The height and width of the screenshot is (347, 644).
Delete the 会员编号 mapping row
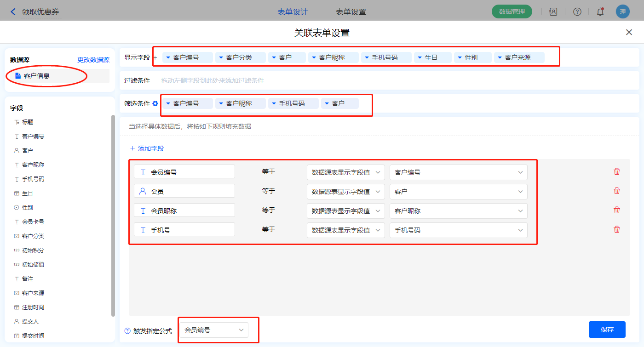(x=617, y=171)
